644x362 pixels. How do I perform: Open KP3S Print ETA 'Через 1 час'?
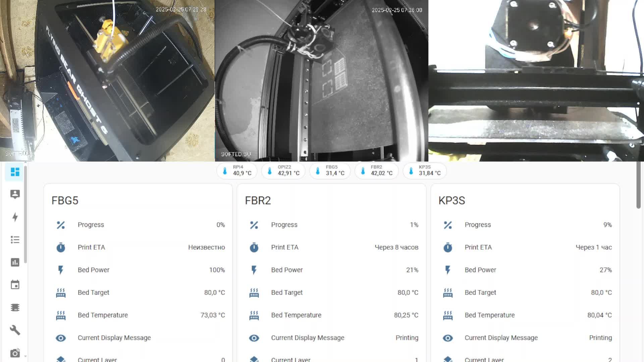point(594,247)
